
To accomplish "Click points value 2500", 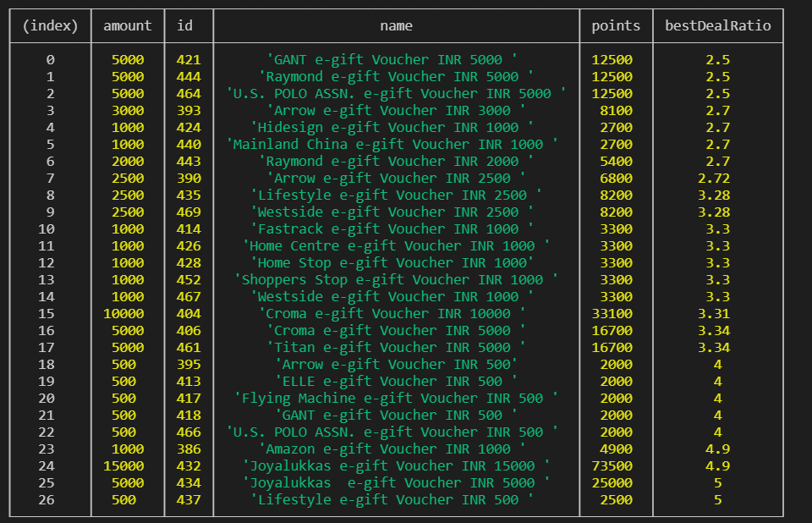I will click(617, 500).
